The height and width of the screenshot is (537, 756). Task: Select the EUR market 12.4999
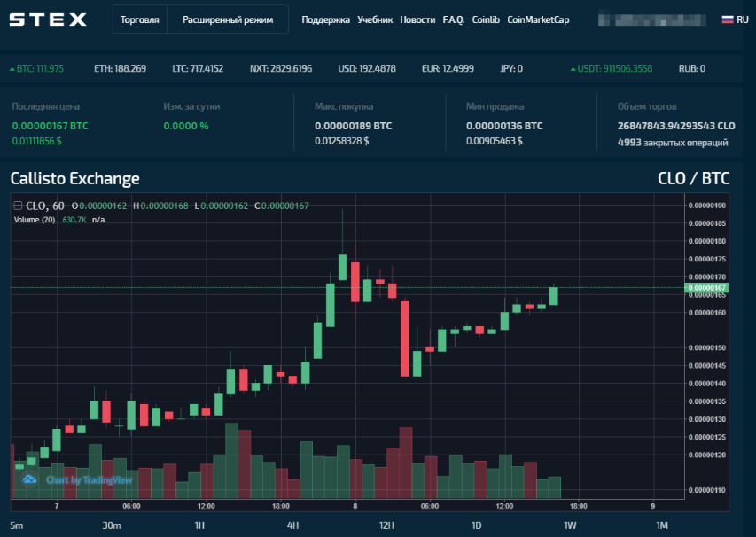(x=448, y=68)
